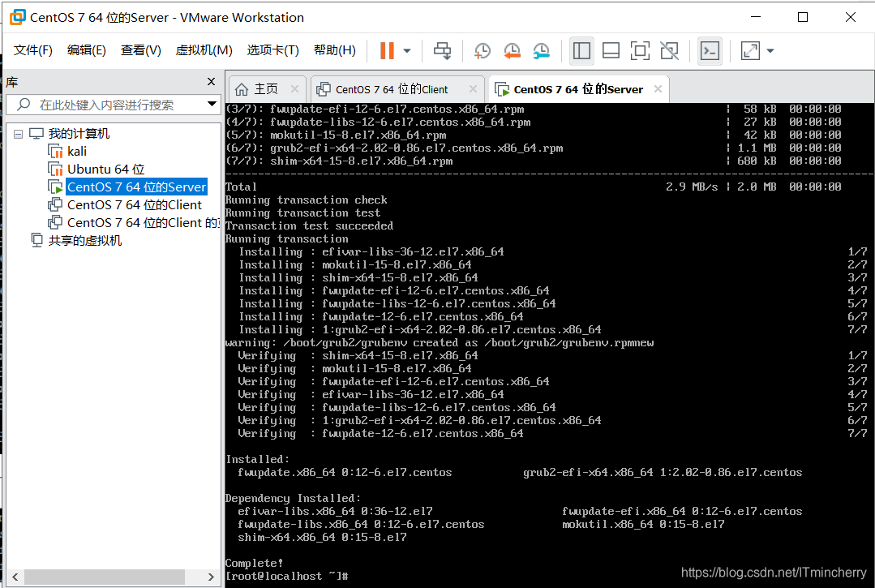This screenshot has height=588, width=875.
Task: Toggle the thumbnail bar view icon
Action: click(611, 51)
